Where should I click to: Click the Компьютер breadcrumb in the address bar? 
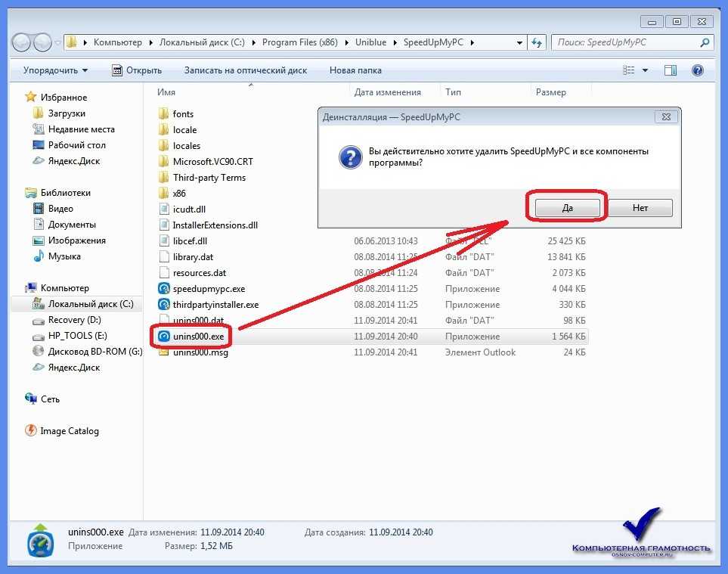point(118,42)
